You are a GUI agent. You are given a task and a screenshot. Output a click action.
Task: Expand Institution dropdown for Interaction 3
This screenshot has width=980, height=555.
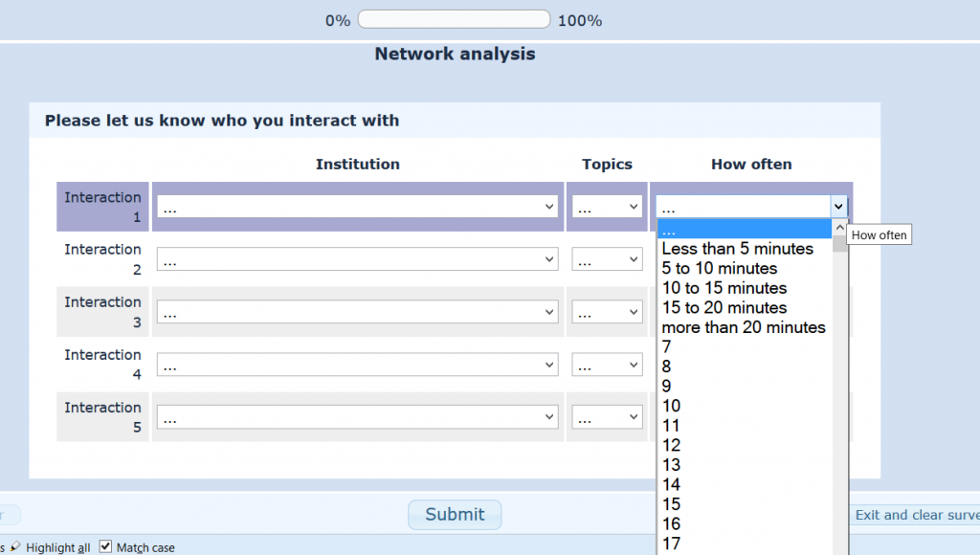coord(357,312)
